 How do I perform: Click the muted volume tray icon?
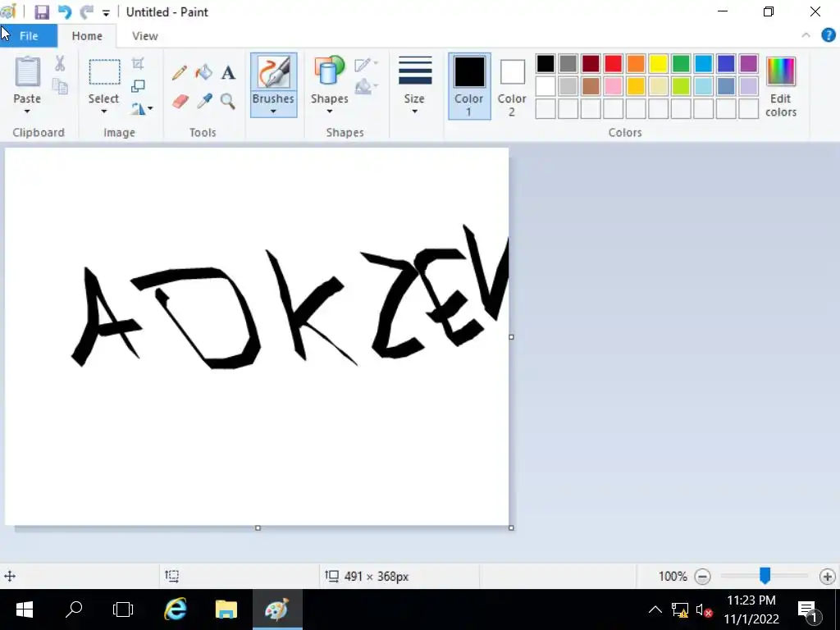(x=703, y=609)
